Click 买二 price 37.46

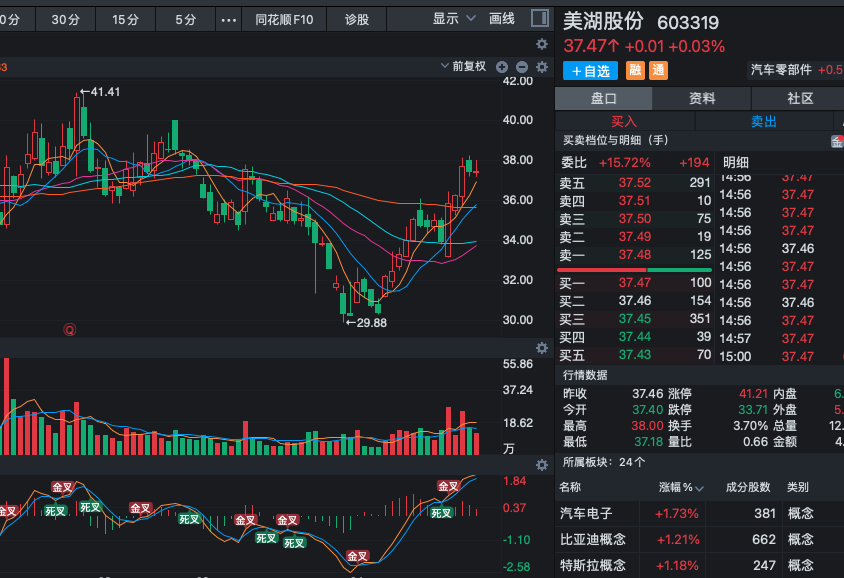pos(635,301)
